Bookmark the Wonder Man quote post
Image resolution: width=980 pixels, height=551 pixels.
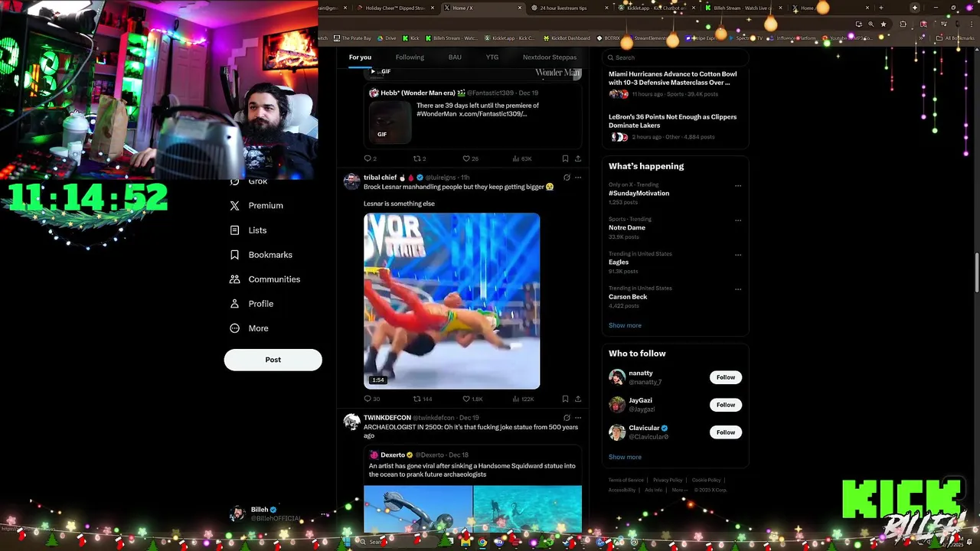(x=565, y=158)
